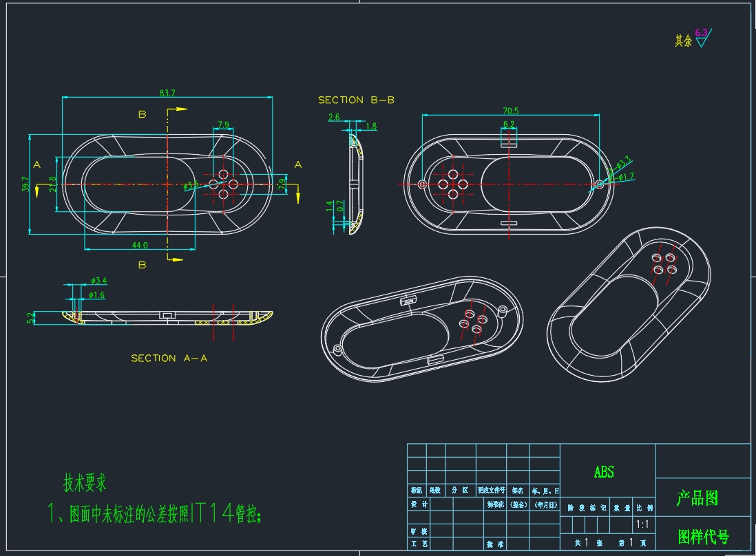Click the 比例 cell in title block
The image size is (756, 556).
644,508
